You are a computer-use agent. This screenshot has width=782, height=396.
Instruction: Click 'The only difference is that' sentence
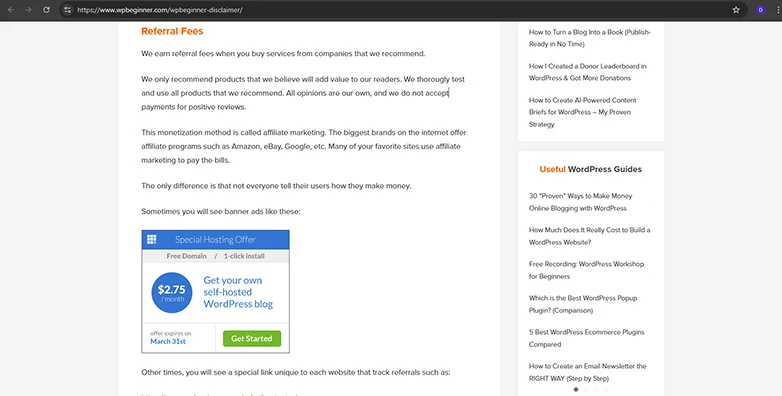coord(276,186)
